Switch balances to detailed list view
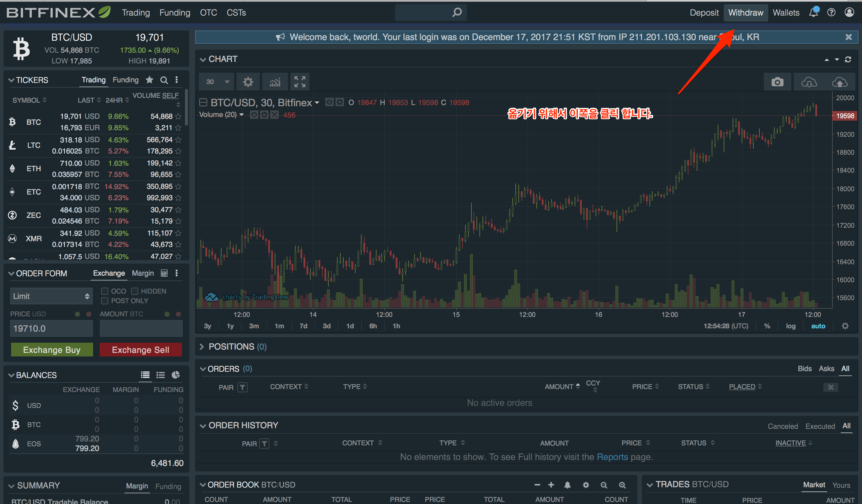 point(145,375)
